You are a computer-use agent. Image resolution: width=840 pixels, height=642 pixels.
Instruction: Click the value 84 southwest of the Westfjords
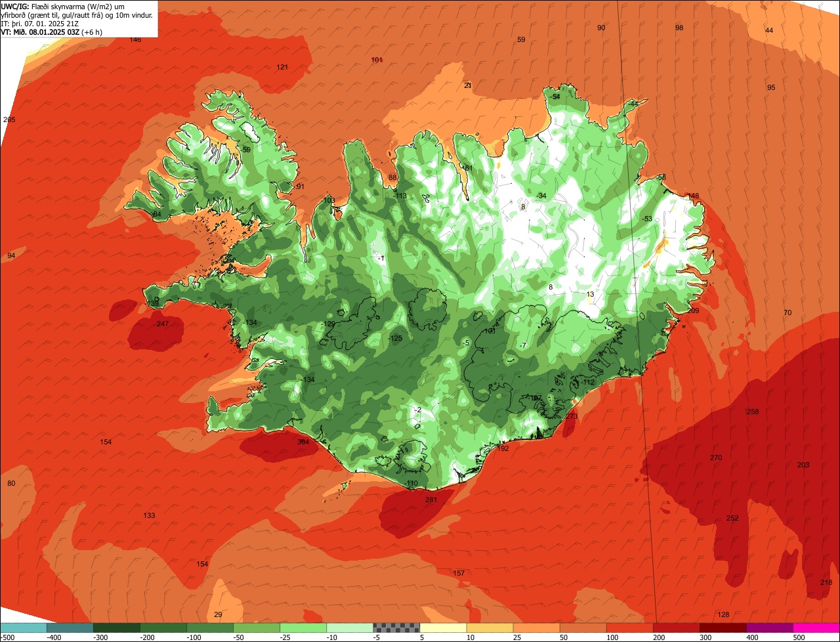(157, 214)
